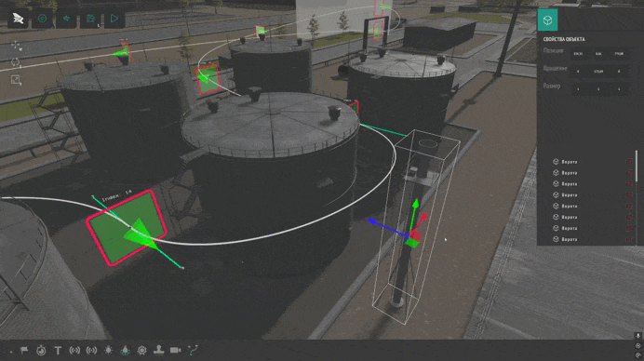Start simulation with the Play button

tap(114, 19)
